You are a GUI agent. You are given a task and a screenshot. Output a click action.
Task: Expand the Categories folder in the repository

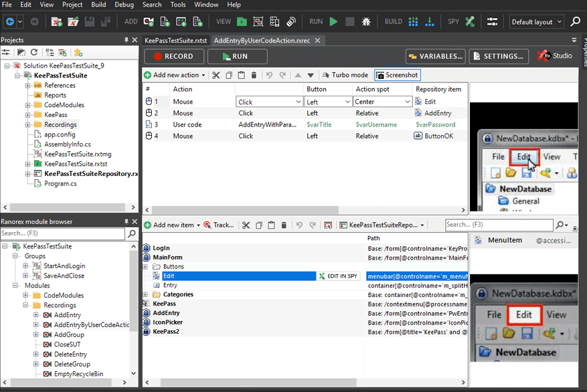point(145,295)
